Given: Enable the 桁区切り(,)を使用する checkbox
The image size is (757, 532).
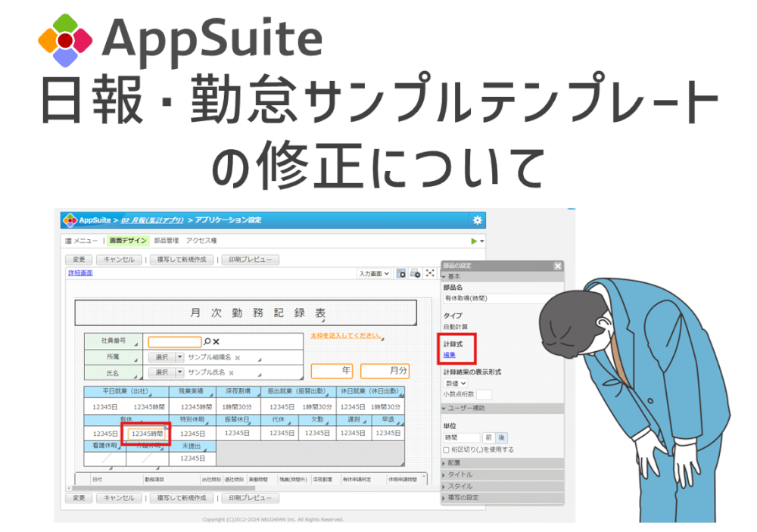Looking at the screenshot, I should coord(446,450).
